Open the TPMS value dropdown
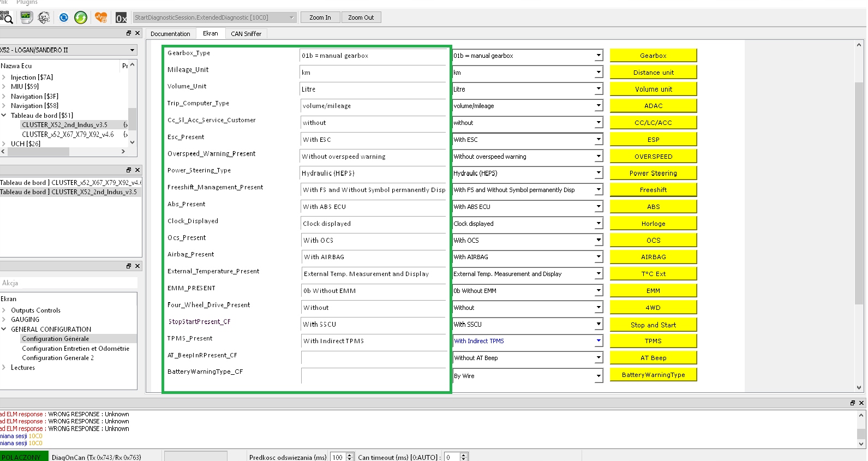Image resolution: width=868 pixels, height=461 pixels. (x=598, y=341)
